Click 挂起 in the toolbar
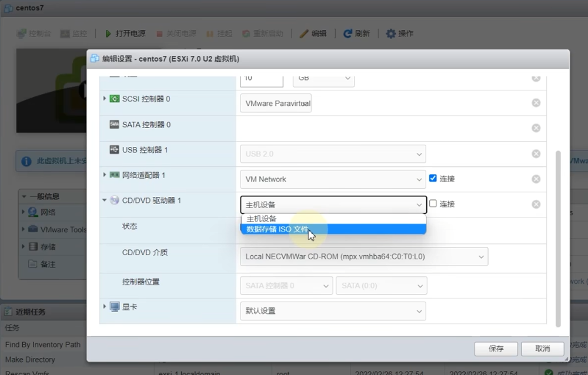This screenshot has width=588, height=375. coord(219,34)
